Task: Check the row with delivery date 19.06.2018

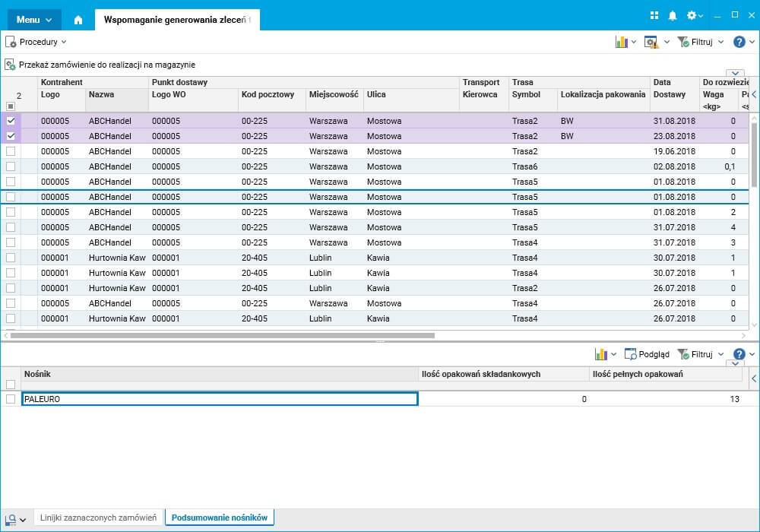Action: [11, 151]
